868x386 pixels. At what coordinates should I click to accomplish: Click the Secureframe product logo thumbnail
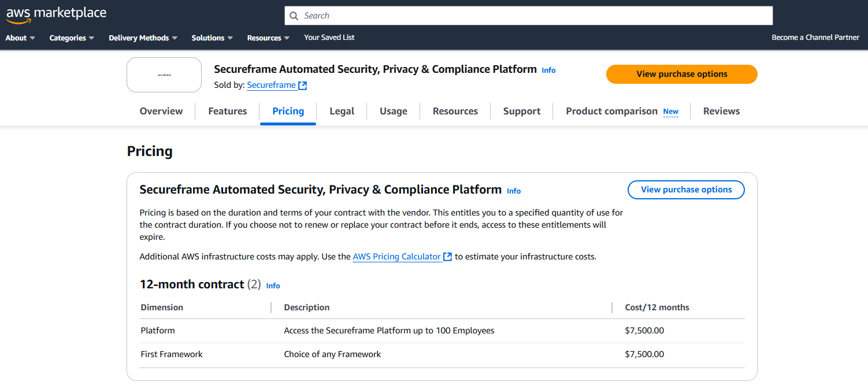(164, 75)
